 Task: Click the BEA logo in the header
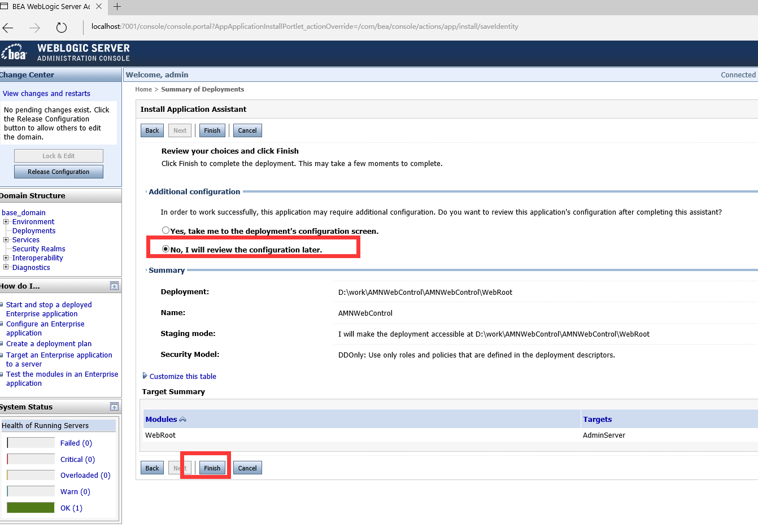coord(14,53)
